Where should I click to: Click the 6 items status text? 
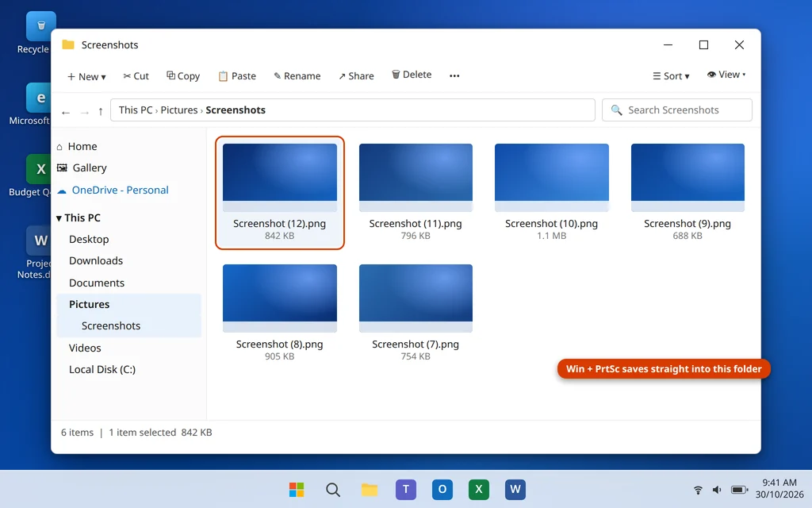click(77, 433)
